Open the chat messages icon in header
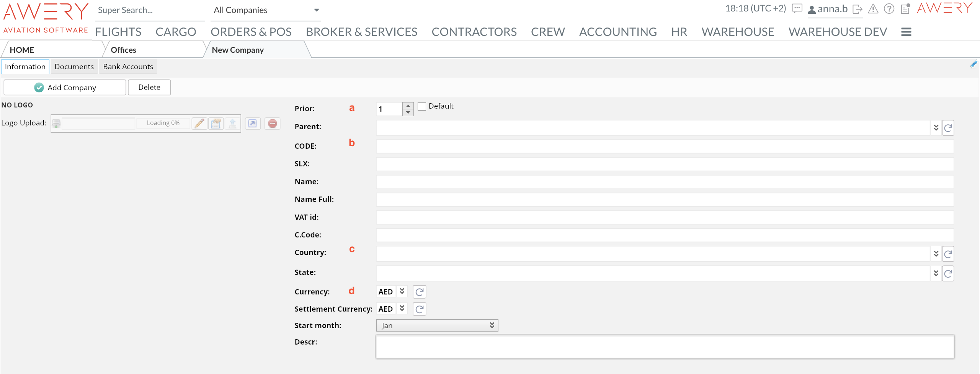Image resolution: width=980 pixels, height=374 pixels. point(797,9)
